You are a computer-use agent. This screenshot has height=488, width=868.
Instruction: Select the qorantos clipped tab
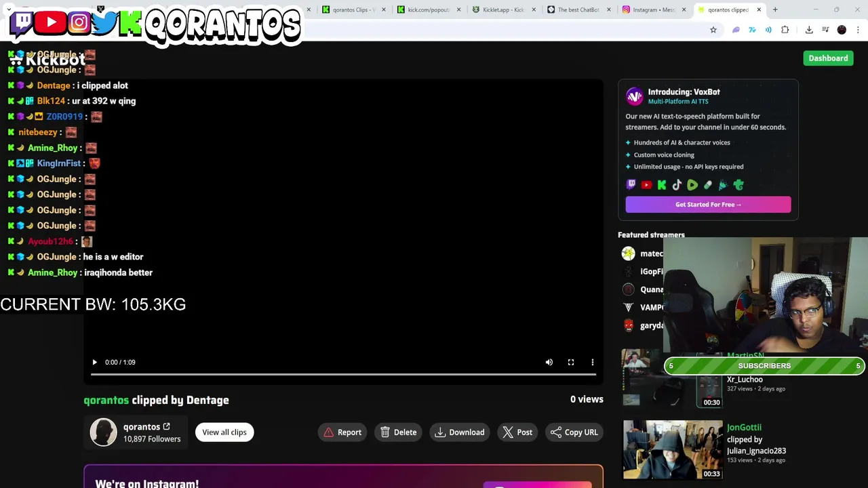(x=728, y=9)
